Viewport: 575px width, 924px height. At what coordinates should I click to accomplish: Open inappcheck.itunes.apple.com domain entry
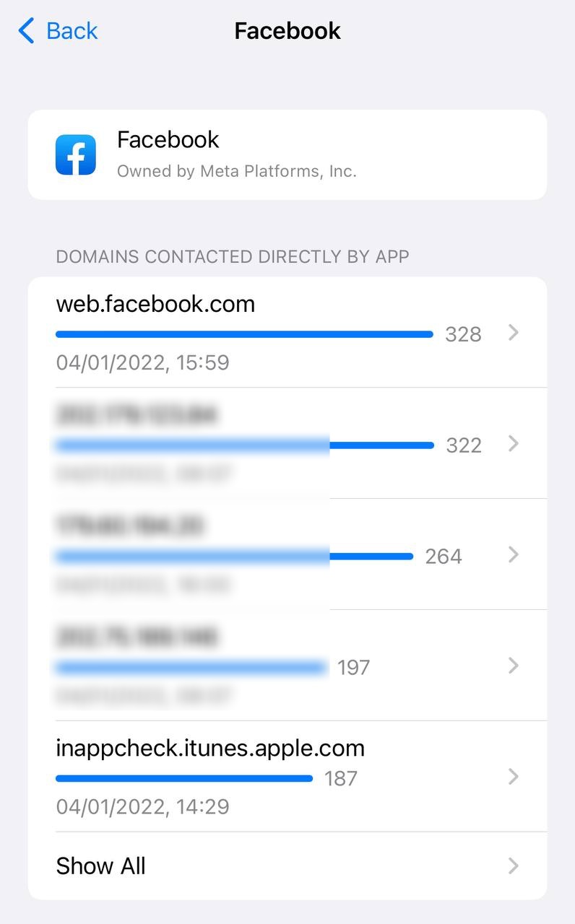[210, 748]
